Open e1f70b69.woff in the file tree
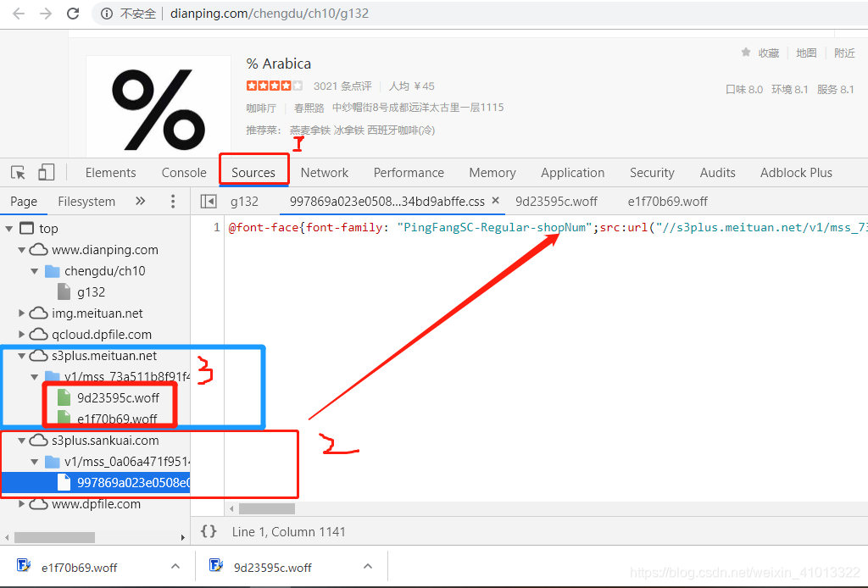Screen dimensions: 868x588 click(x=117, y=419)
